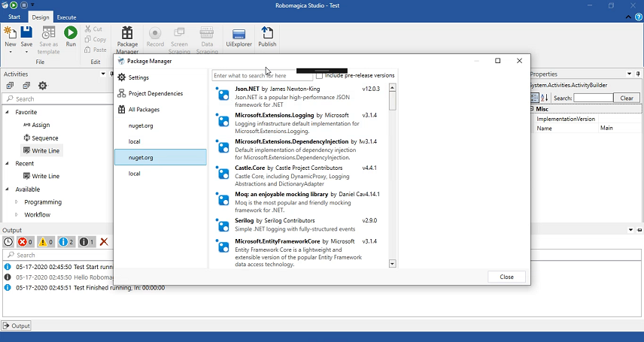Image resolution: width=644 pixels, height=342 pixels.
Task: Click the Screen Scraping icon
Action: click(180, 33)
